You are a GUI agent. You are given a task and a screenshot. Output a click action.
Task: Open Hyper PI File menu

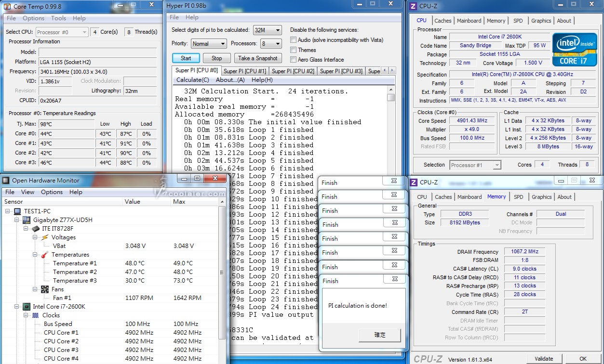click(174, 17)
